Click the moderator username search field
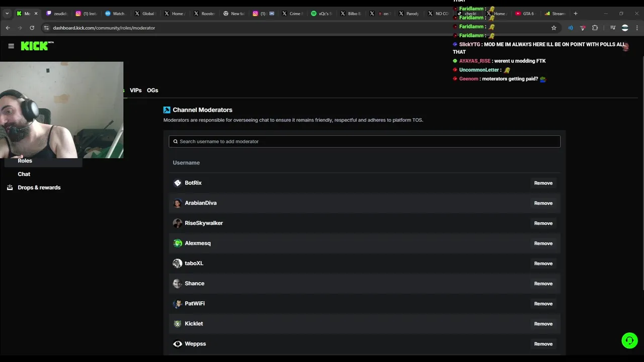Screen dimensions: 644x362 tap(364, 141)
